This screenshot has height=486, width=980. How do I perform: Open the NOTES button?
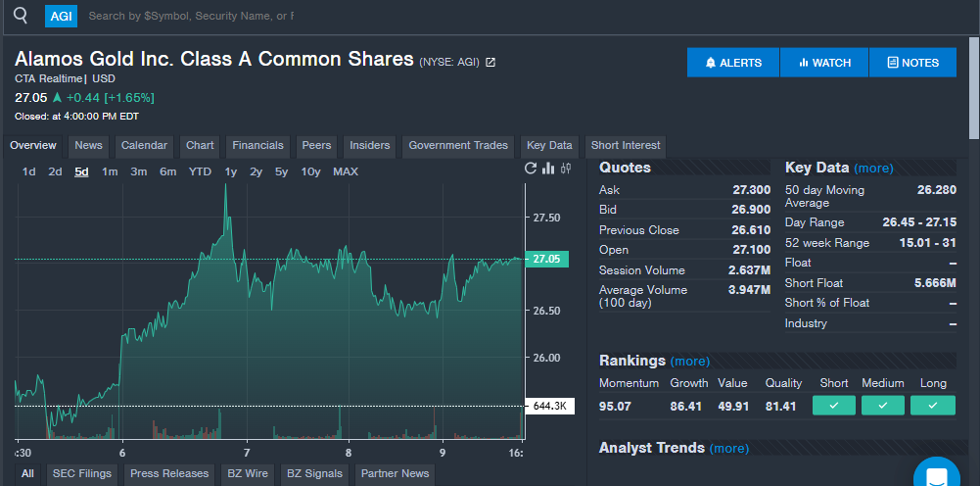[912, 63]
